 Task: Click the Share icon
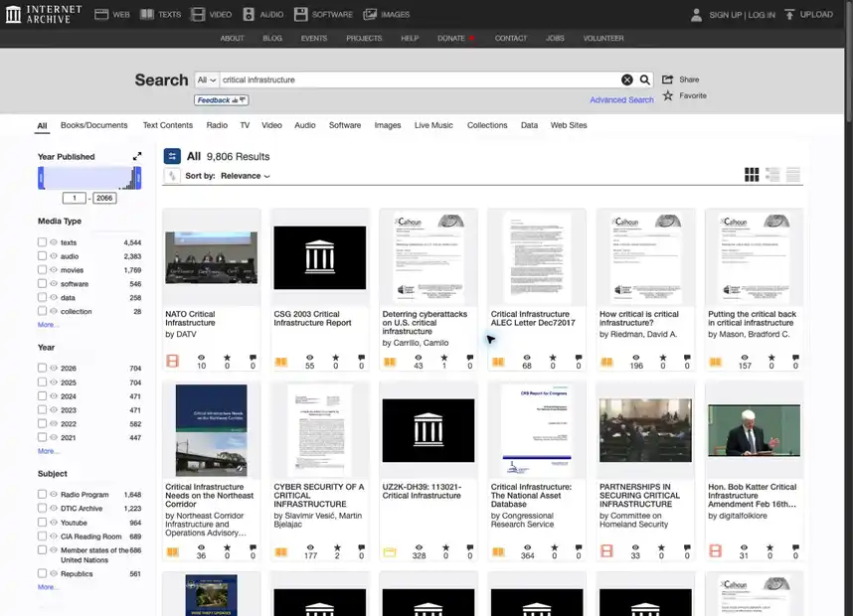(x=667, y=79)
